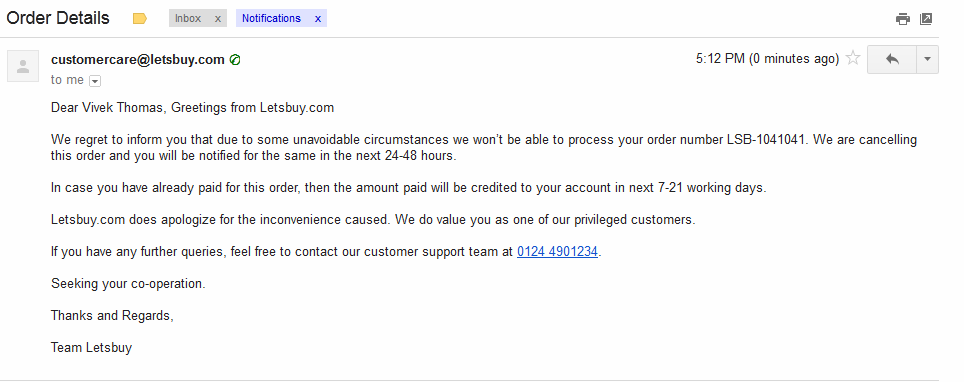Reply using the arrow button

coord(892,59)
